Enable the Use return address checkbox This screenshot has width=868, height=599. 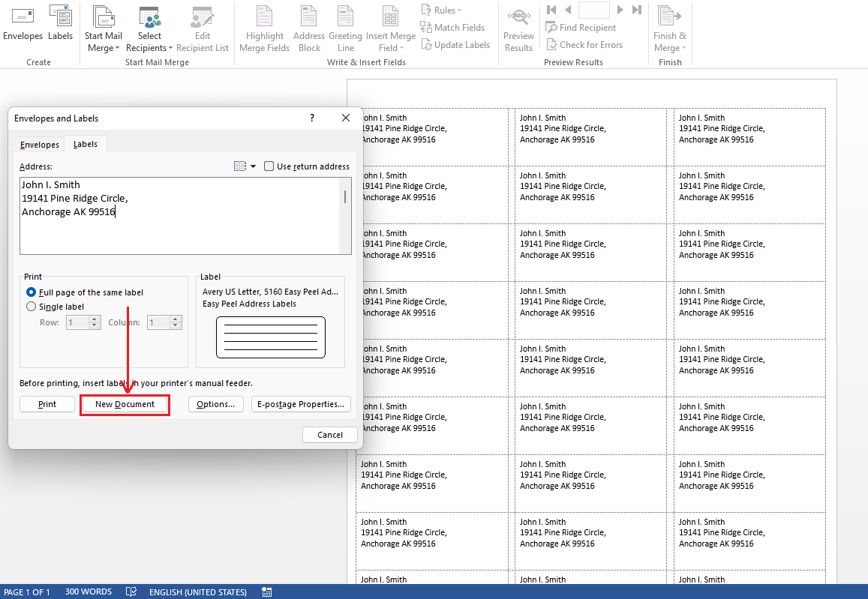269,166
